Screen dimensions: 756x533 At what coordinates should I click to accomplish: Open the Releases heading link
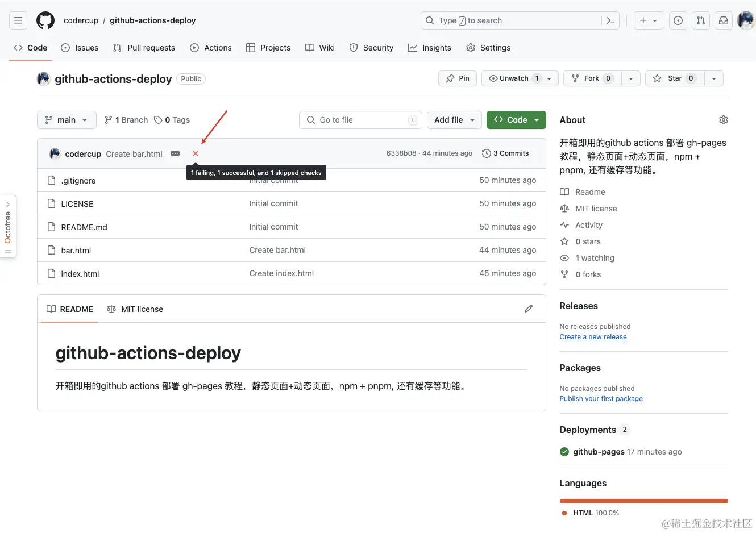pos(579,306)
